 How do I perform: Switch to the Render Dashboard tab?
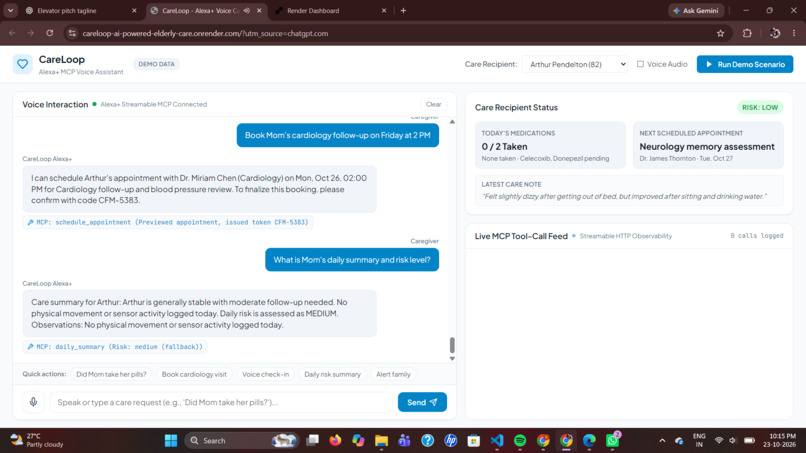point(313,10)
